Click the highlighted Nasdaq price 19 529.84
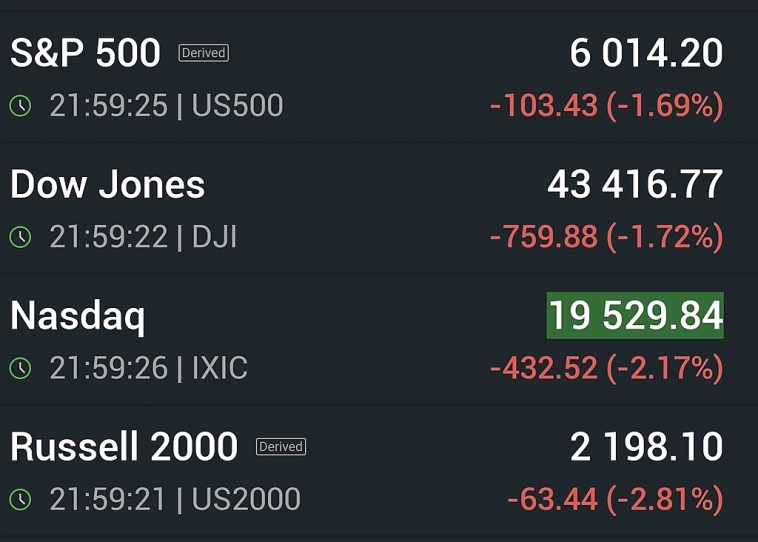 pyautogui.click(x=635, y=316)
